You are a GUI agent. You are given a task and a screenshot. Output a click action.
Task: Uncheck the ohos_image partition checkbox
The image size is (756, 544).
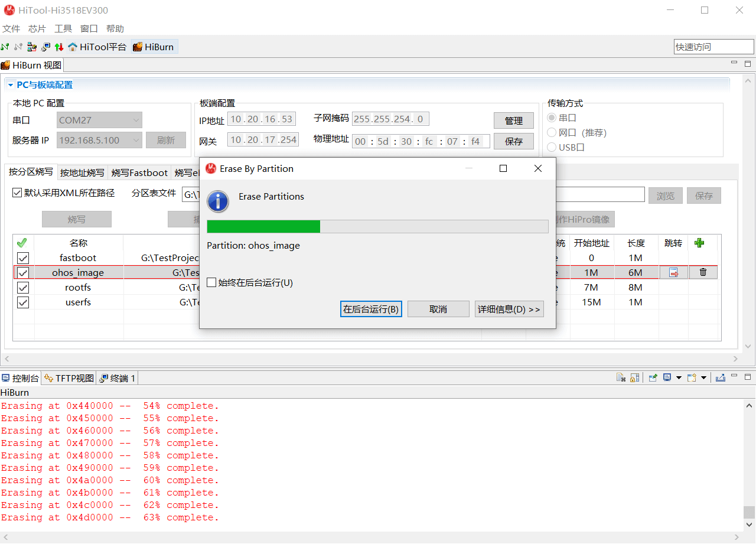click(x=22, y=273)
